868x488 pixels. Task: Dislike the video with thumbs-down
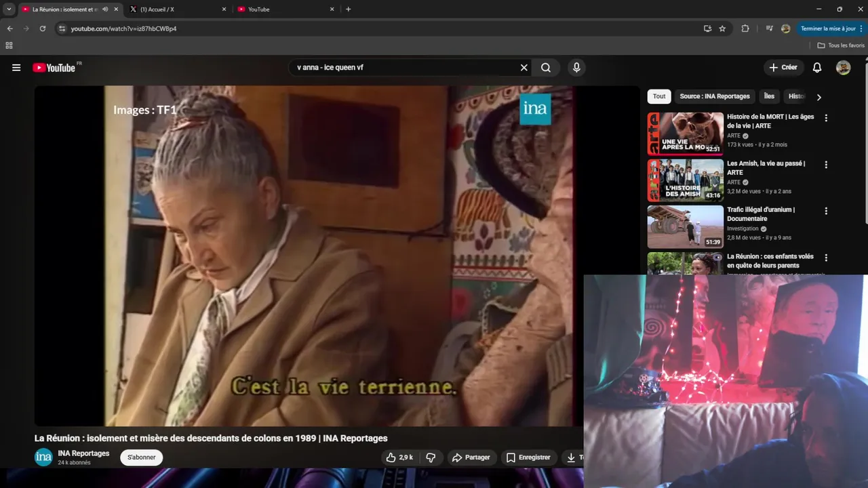[431, 457]
